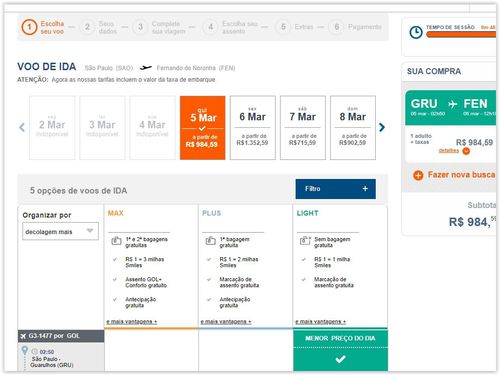Viewport: 500px width, 375px height.
Task: Select the unavailable 2 Mar date tab
Action: pyautogui.click(x=52, y=128)
